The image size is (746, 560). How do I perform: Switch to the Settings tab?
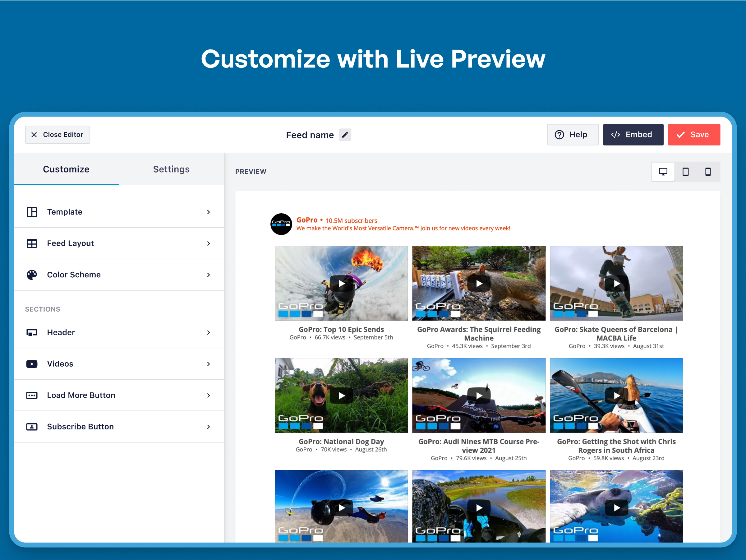point(171,169)
